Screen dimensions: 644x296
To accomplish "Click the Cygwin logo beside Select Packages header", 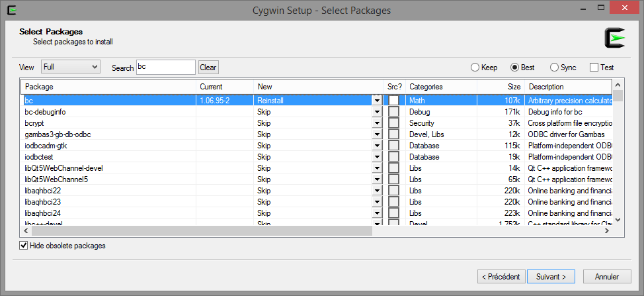I will pyautogui.click(x=614, y=38).
